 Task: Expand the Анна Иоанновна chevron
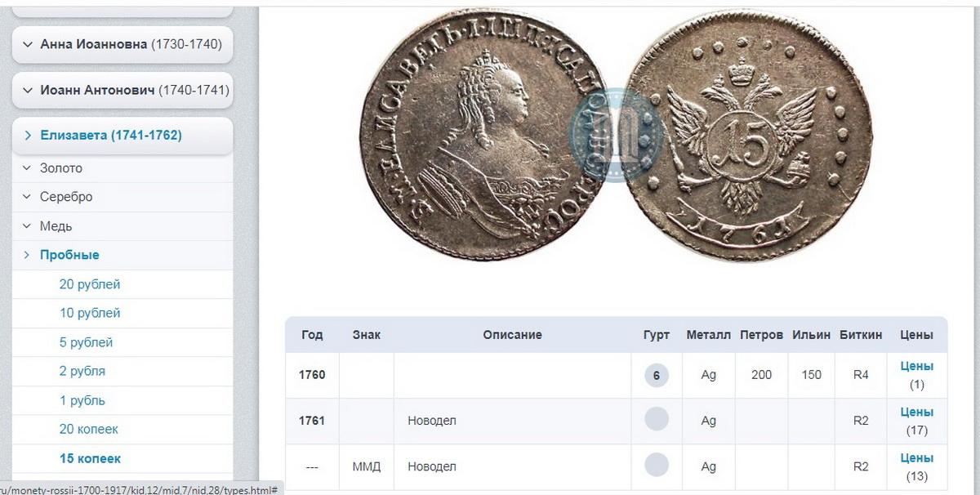[x=29, y=44]
